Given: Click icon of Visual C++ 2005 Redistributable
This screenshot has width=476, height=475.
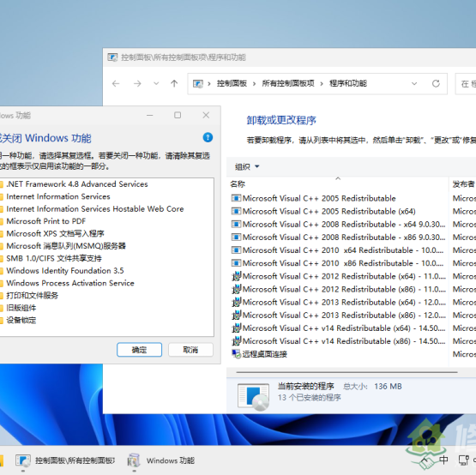Looking at the screenshot, I should tap(236, 198).
